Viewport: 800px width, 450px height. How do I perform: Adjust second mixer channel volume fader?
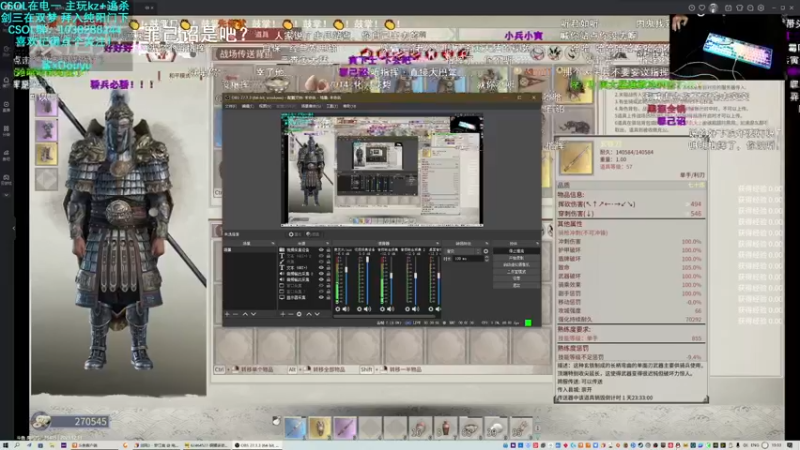coord(367,259)
